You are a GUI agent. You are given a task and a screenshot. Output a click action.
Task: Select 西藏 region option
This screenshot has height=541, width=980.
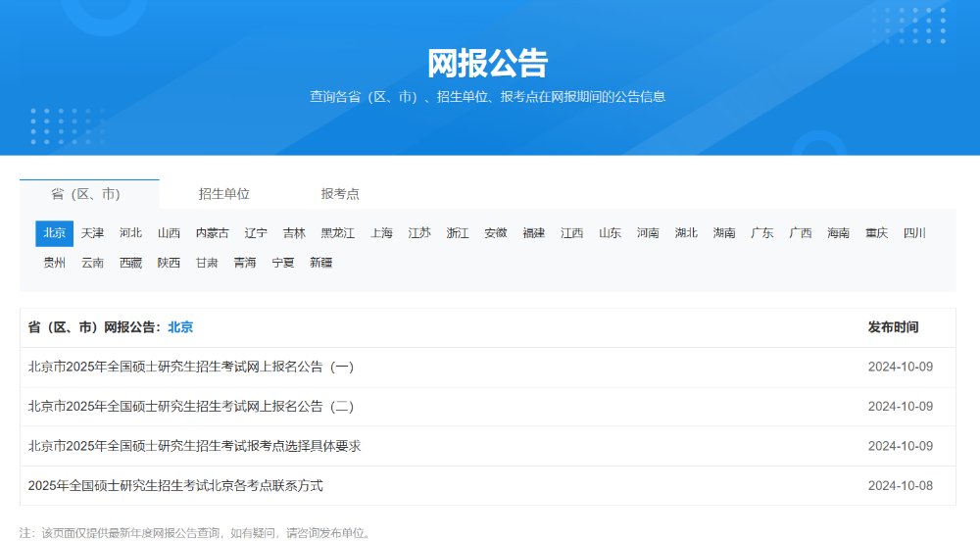(130, 263)
